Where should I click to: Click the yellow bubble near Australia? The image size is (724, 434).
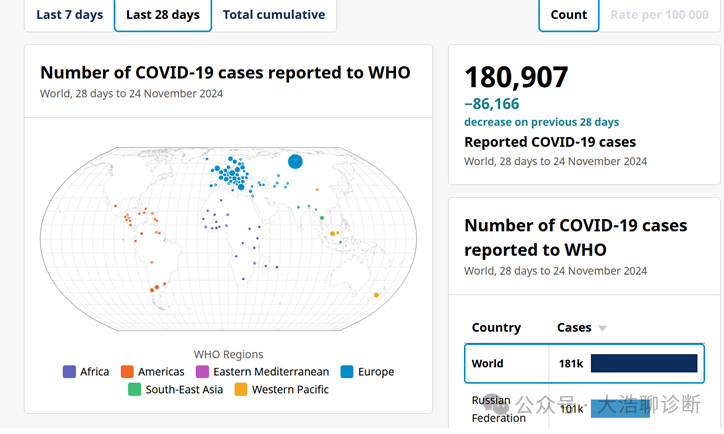377,294
